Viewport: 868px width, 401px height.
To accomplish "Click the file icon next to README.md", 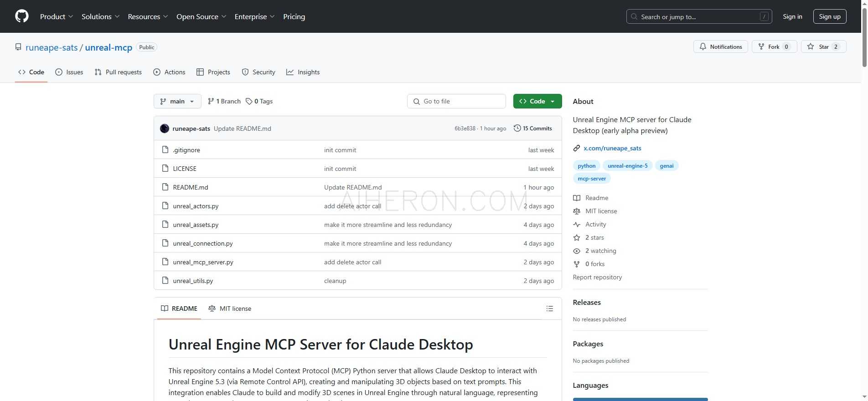I will (x=165, y=187).
